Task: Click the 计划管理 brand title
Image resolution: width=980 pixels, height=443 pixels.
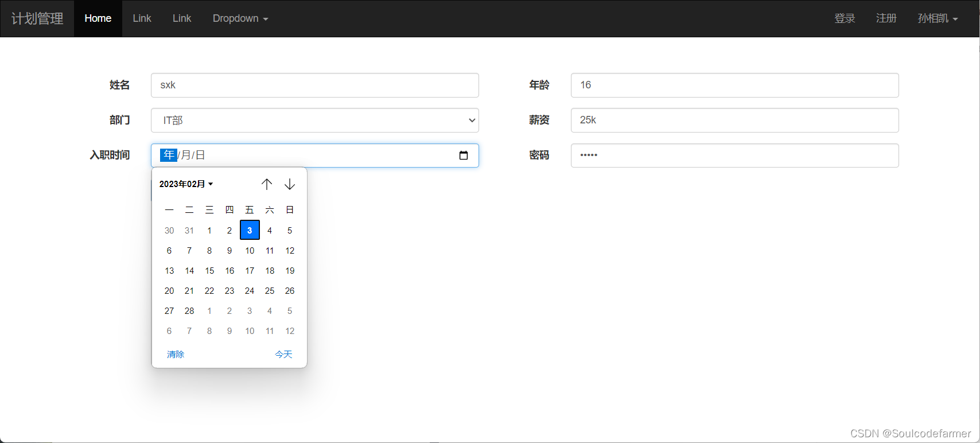Action: coord(37,18)
